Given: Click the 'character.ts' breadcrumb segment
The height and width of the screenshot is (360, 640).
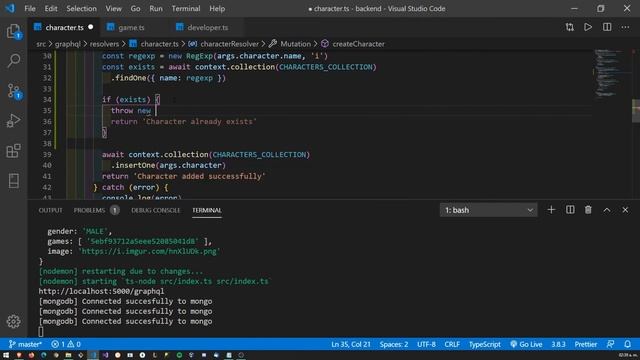Looking at the screenshot, I should coord(160,44).
